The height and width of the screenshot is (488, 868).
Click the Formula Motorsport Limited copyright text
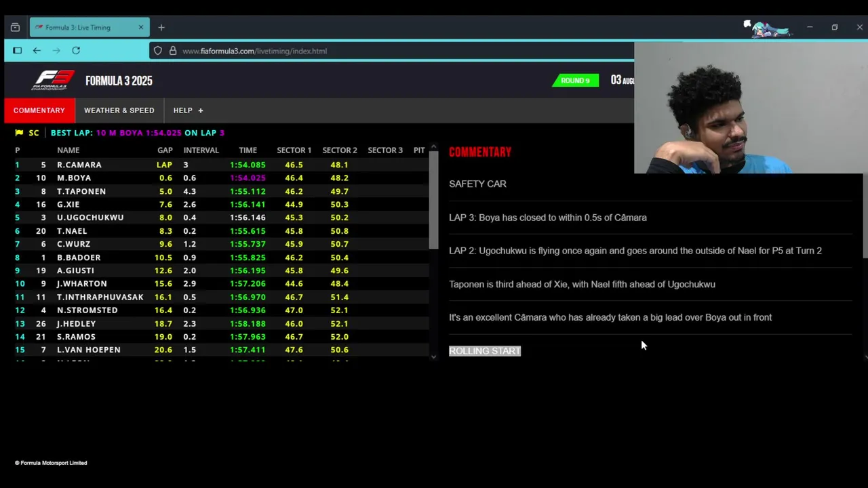coord(51,463)
